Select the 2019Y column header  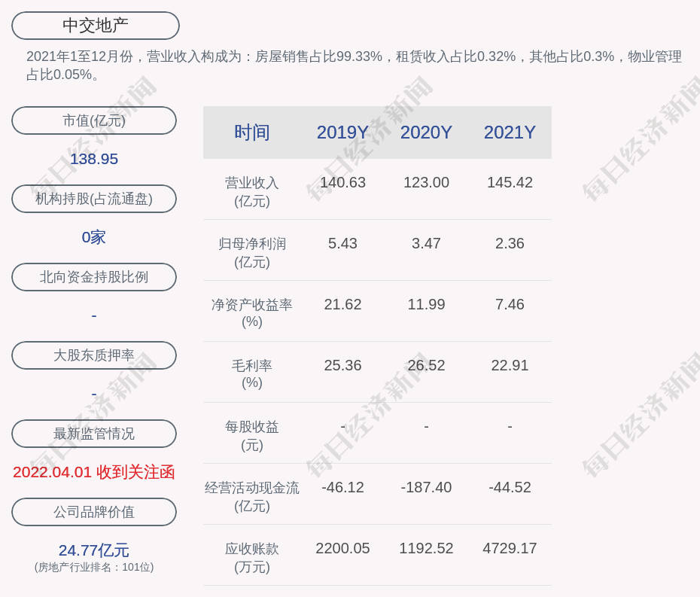(342, 132)
